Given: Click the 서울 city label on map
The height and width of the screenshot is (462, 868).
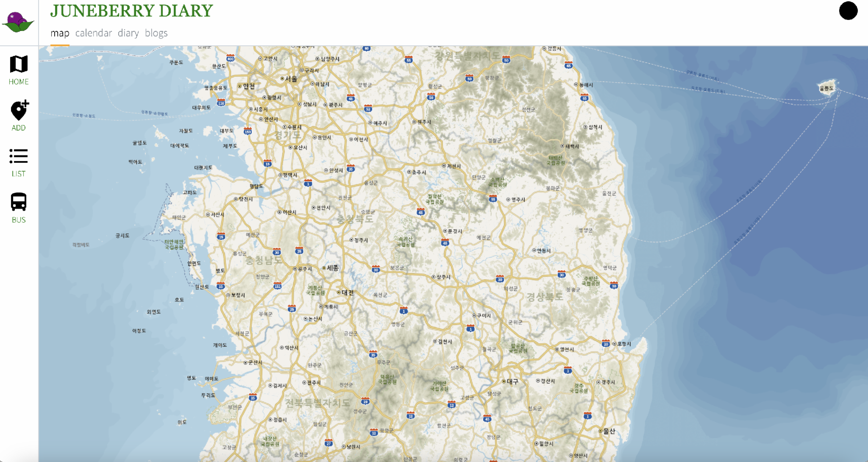Looking at the screenshot, I should click(291, 79).
